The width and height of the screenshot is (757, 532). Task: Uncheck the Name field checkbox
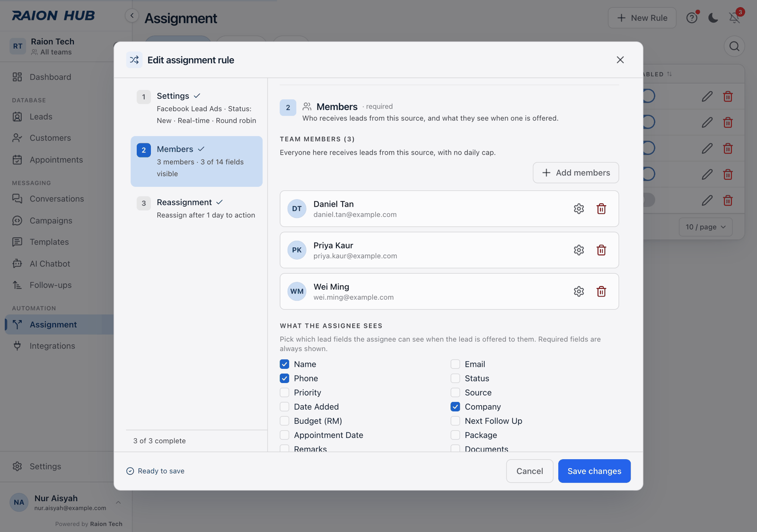coord(284,364)
